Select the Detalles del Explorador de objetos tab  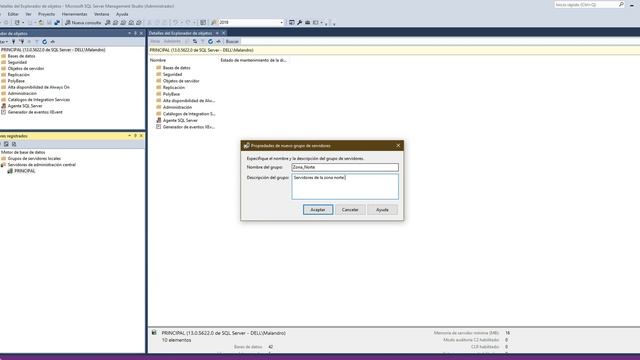click(x=180, y=33)
